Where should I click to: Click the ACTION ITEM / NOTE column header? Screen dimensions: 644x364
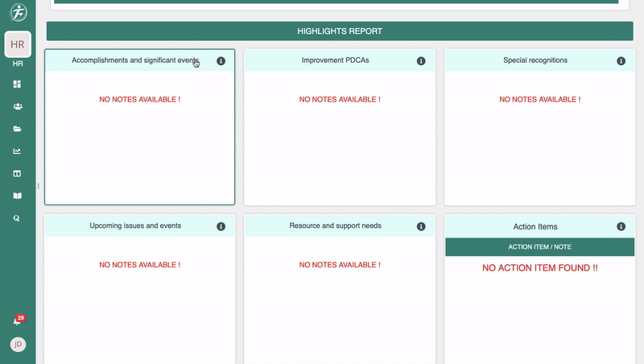point(539,247)
